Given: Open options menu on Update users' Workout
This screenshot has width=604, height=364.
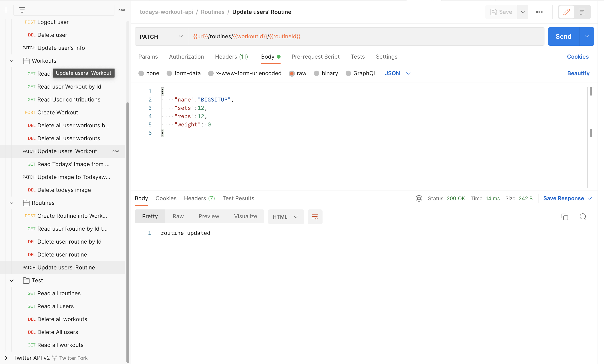Looking at the screenshot, I should tap(115, 151).
